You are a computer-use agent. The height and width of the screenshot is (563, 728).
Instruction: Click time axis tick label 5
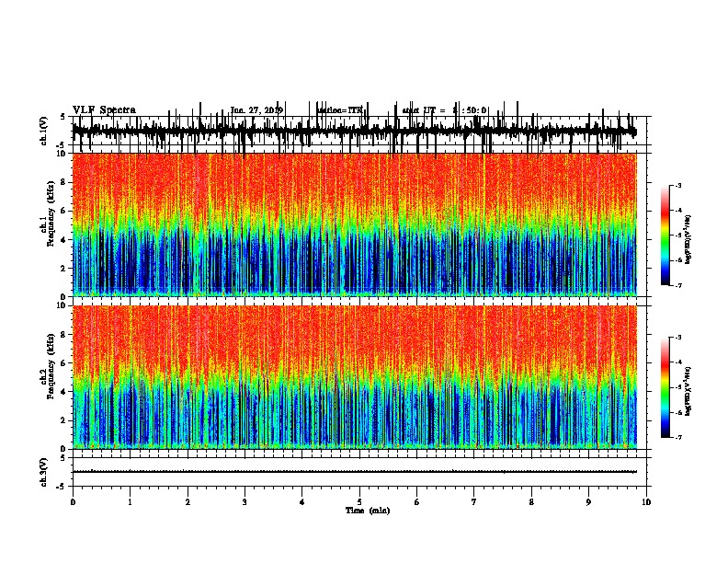pos(359,502)
